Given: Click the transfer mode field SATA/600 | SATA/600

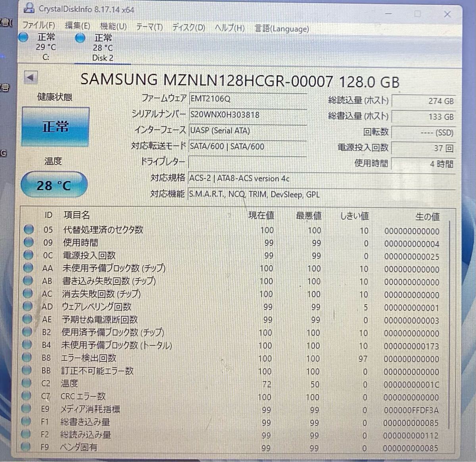Looking at the screenshot, I should (248, 146).
